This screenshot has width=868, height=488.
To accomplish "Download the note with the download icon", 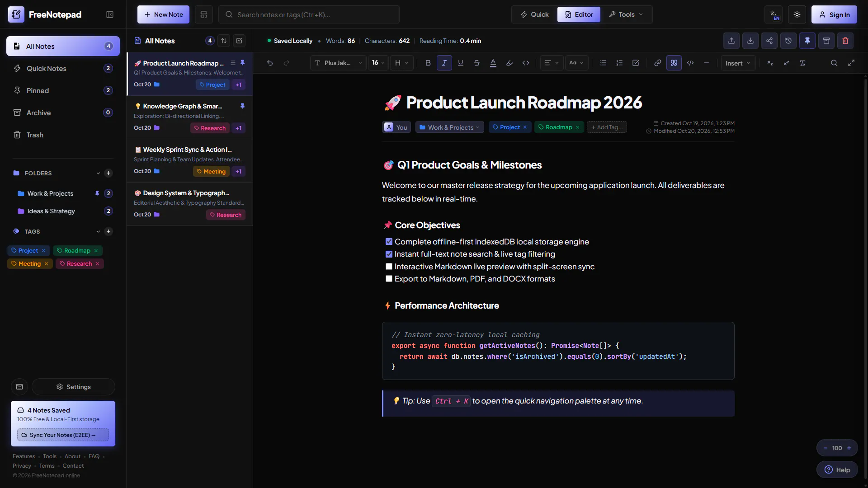I will (750, 41).
